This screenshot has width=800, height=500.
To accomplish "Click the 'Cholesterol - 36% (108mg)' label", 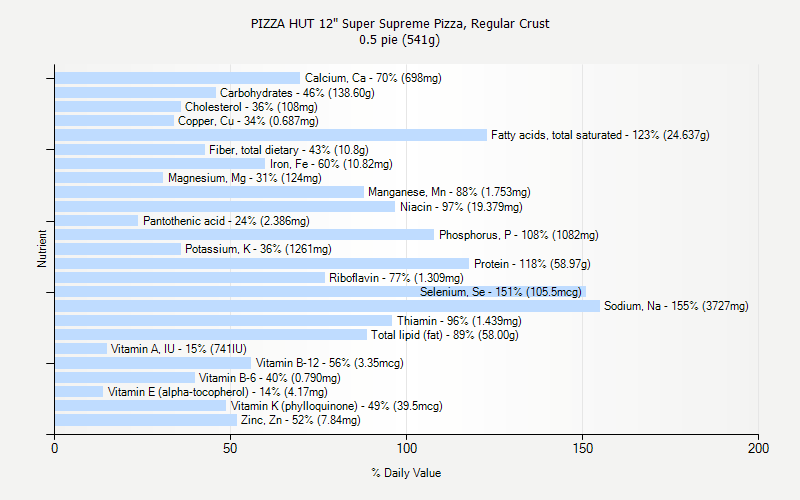I will pyautogui.click(x=251, y=107).
